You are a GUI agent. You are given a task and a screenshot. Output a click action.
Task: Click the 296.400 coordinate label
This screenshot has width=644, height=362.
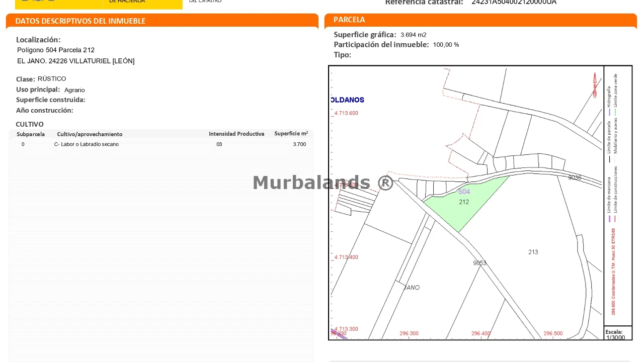[x=481, y=333]
